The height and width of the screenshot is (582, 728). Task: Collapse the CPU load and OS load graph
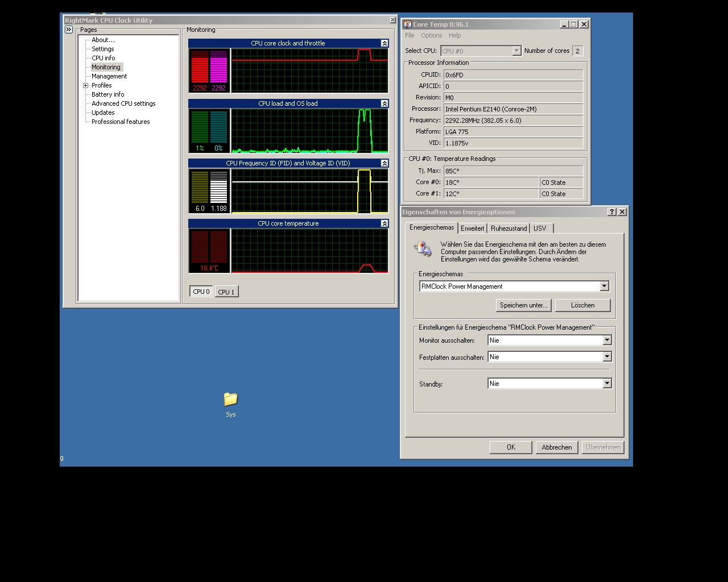pos(384,103)
